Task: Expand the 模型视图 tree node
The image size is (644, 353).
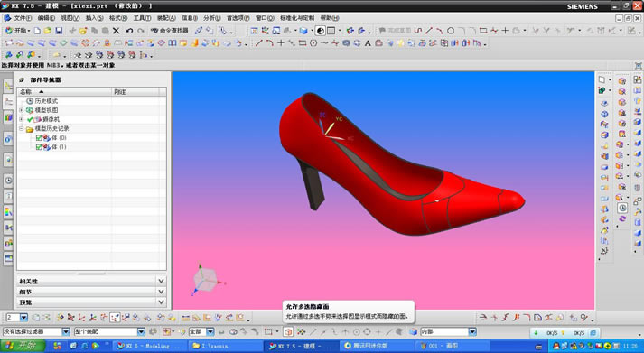Action: click(x=22, y=110)
